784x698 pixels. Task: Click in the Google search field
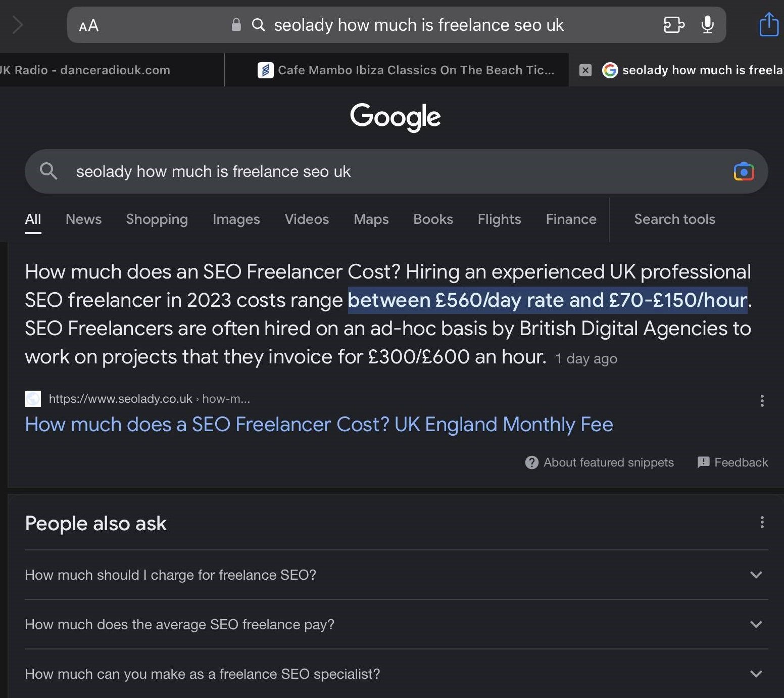click(397, 171)
